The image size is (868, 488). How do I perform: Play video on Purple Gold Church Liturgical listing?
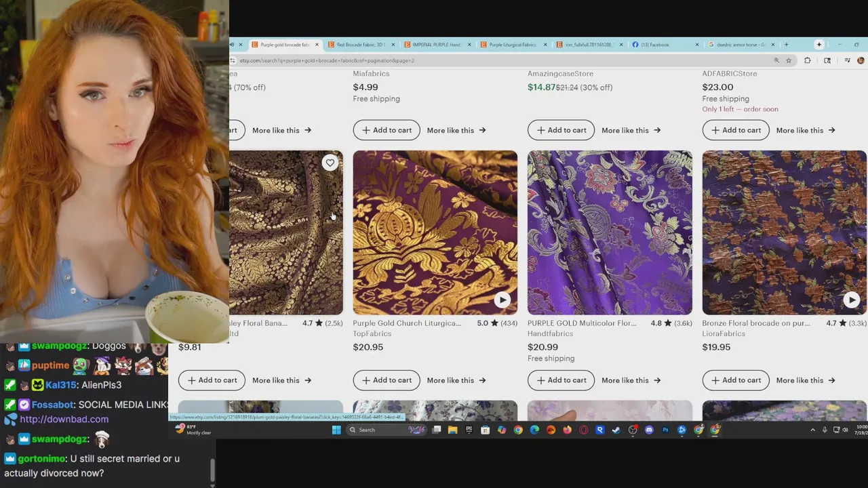point(502,300)
